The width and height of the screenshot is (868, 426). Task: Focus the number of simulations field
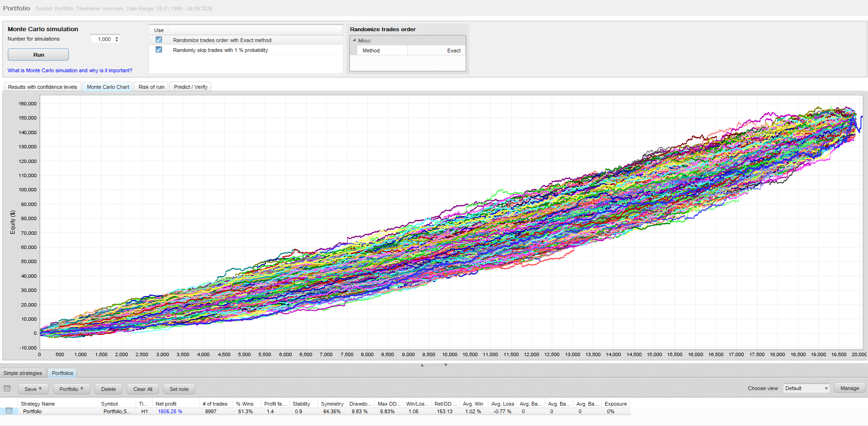(102, 39)
